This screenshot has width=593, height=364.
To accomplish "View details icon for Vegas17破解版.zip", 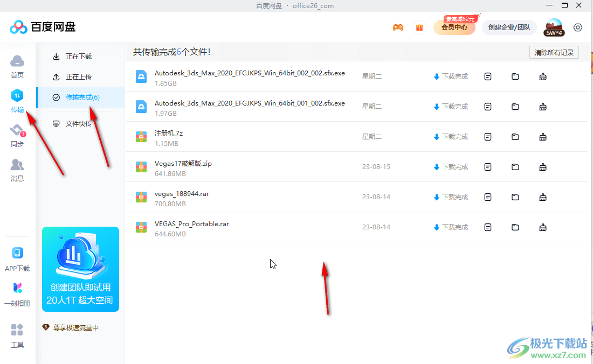I will pos(488,166).
